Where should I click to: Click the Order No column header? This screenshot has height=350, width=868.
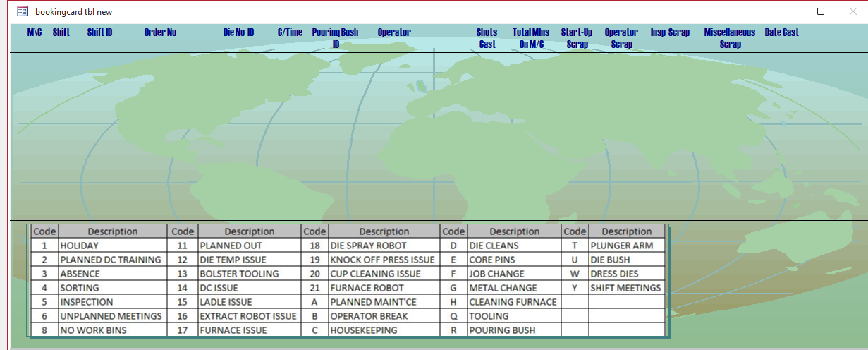[x=160, y=32]
